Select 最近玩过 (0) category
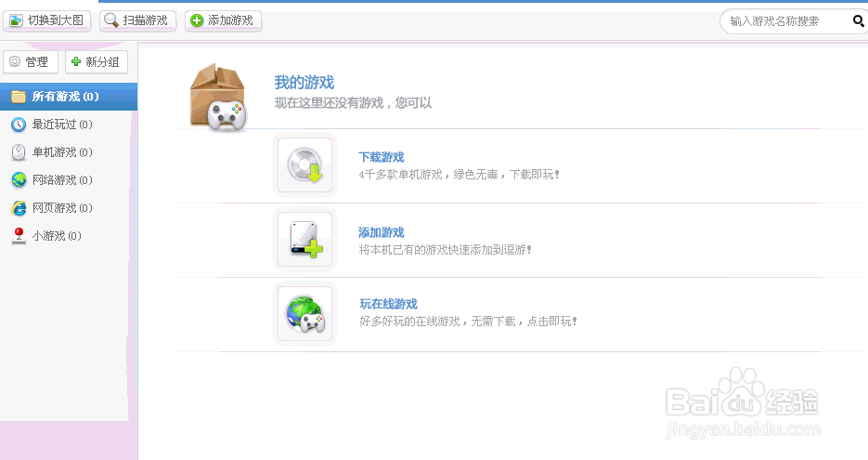The width and height of the screenshot is (868, 460). pyautogui.click(x=69, y=125)
